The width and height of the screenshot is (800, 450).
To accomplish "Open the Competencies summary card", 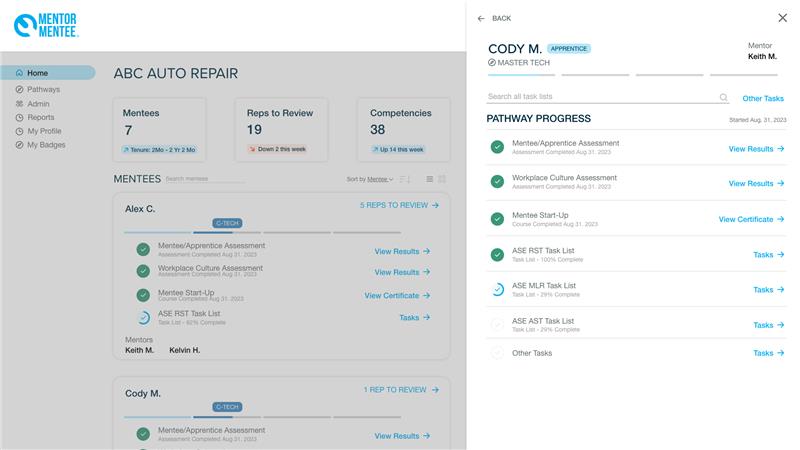I will [404, 130].
